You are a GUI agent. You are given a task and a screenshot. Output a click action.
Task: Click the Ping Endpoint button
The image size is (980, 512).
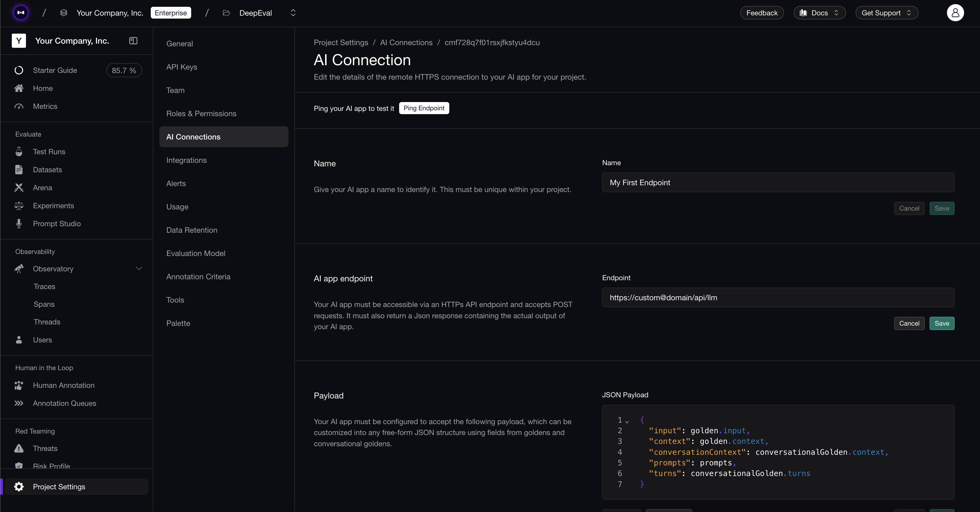[424, 108]
